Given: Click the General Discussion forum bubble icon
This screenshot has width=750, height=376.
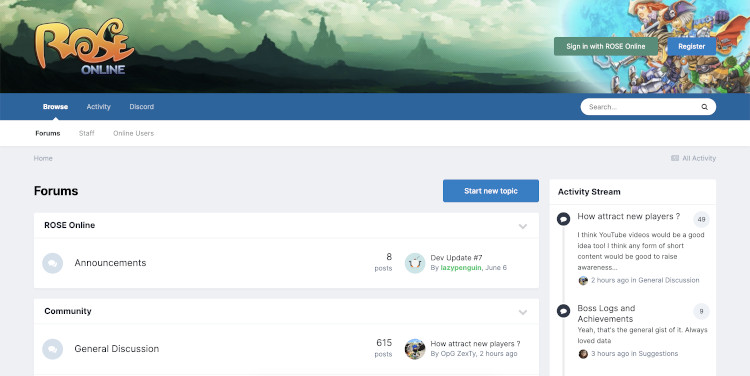Looking at the screenshot, I should pos(53,349).
